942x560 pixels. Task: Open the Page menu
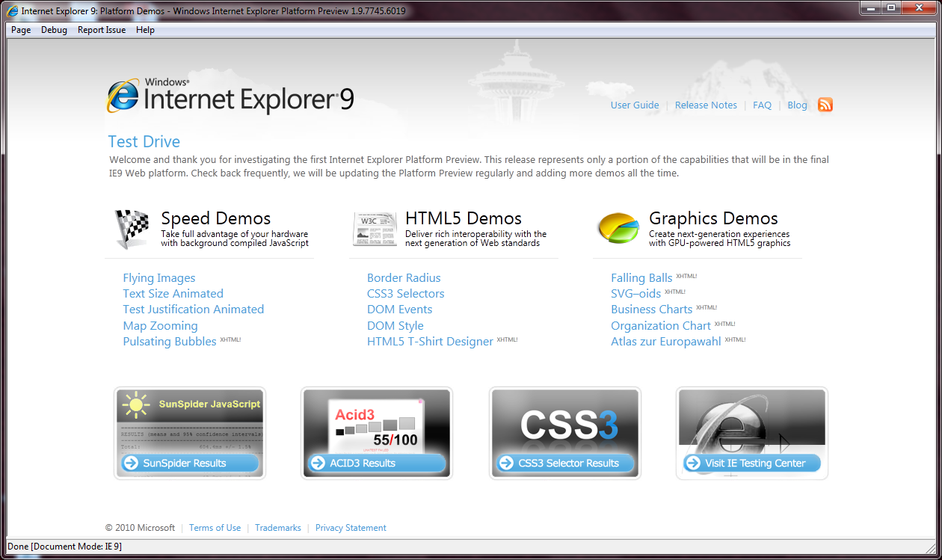tap(21, 30)
